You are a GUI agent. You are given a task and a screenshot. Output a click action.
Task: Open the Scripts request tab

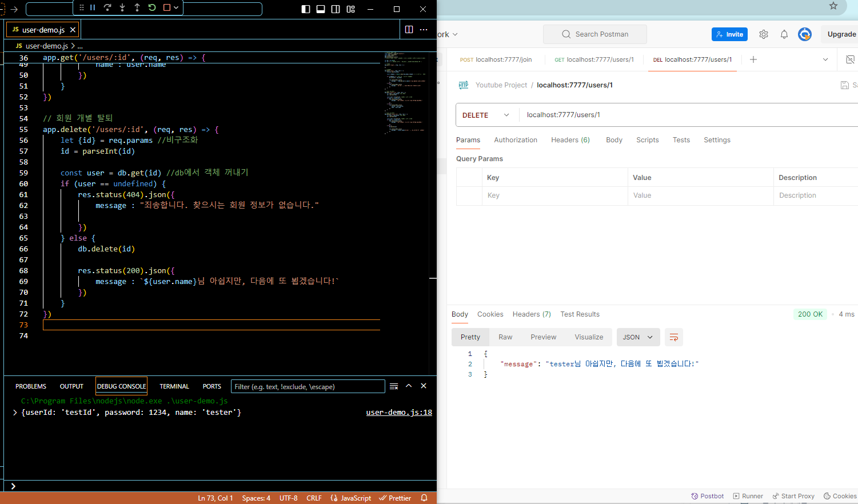click(x=648, y=140)
